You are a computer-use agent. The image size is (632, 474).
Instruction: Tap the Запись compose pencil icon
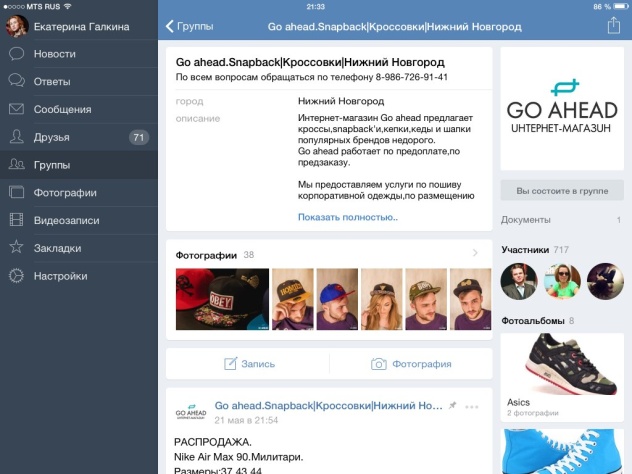pyautogui.click(x=231, y=364)
